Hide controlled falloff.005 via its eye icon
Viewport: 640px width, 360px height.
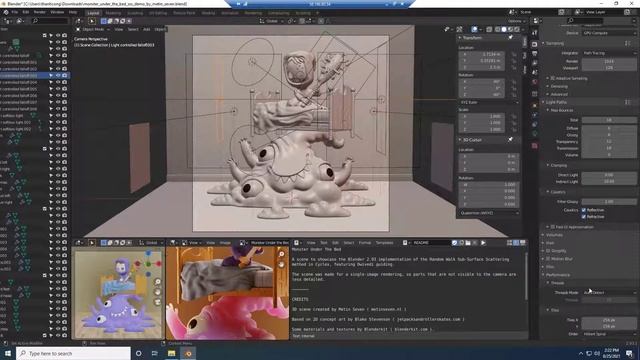(x=58, y=89)
